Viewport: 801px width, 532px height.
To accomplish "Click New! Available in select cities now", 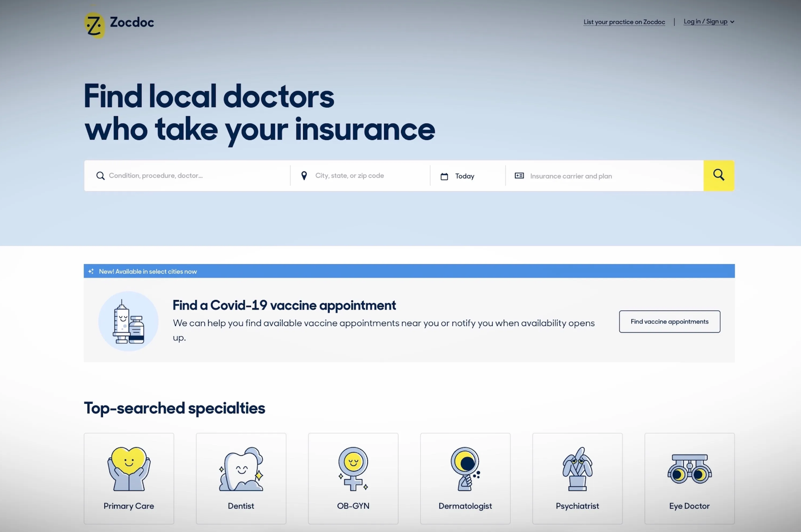I will point(148,271).
